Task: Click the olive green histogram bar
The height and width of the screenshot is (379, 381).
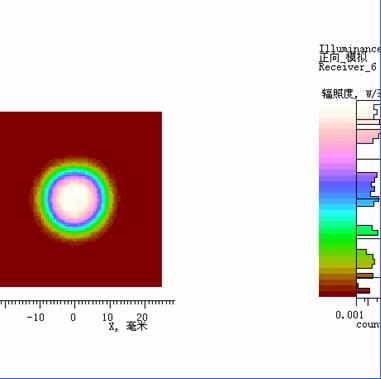Action: [365, 259]
